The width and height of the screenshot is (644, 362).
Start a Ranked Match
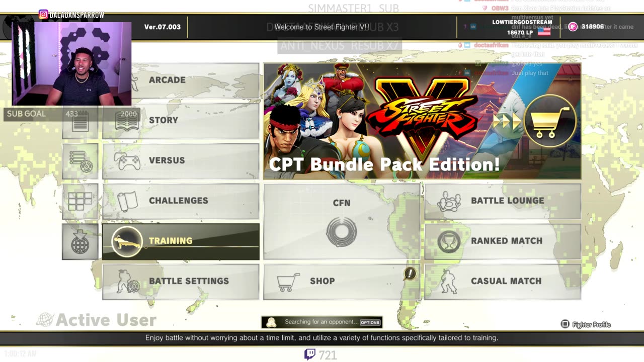coord(503,241)
